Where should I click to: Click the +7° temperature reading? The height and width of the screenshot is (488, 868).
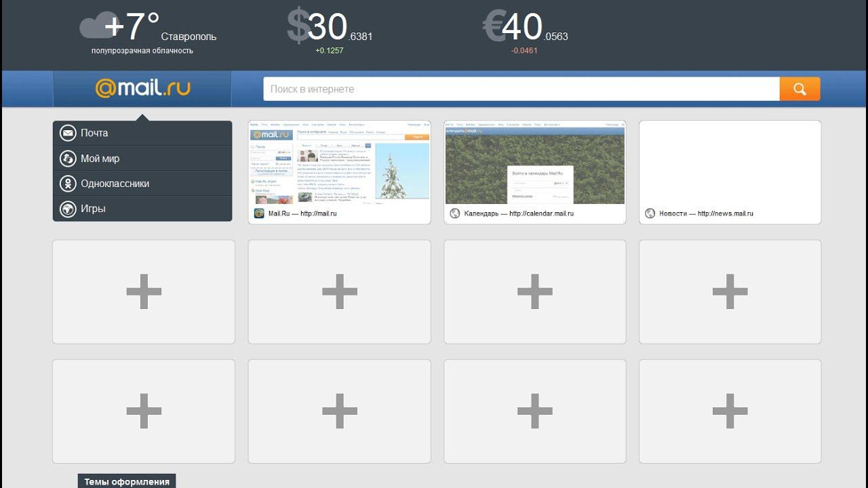[132, 26]
